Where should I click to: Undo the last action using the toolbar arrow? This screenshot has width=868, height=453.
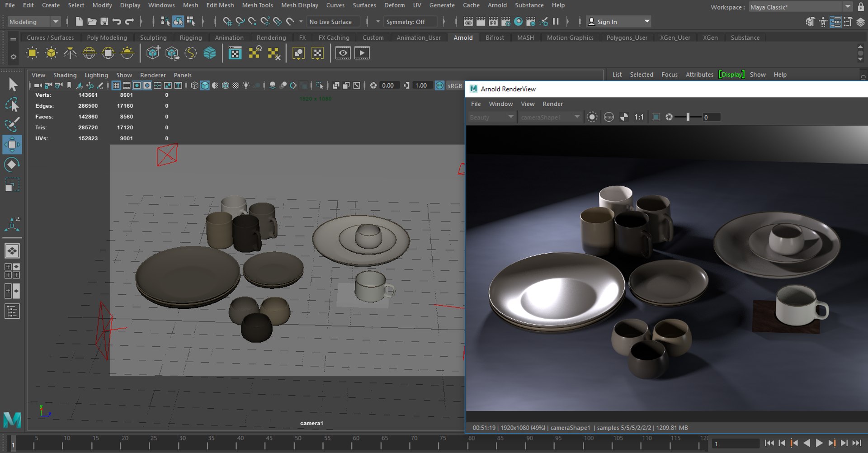click(117, 21)
